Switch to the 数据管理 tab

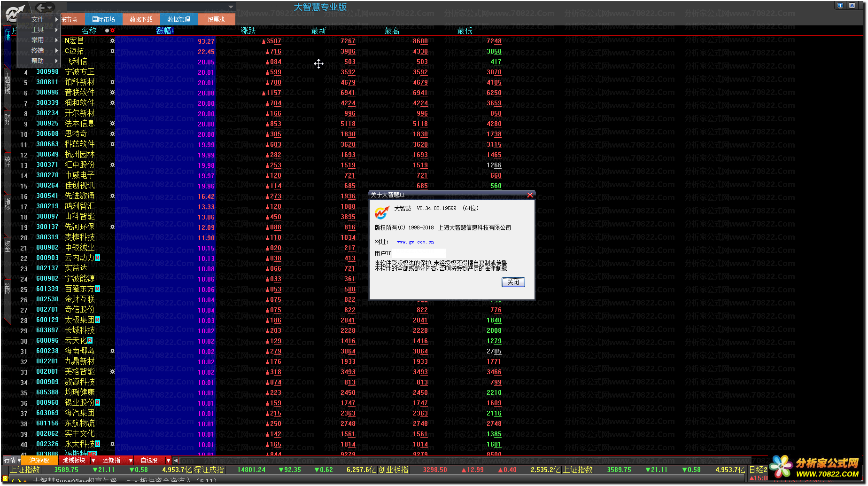point(178,19)
